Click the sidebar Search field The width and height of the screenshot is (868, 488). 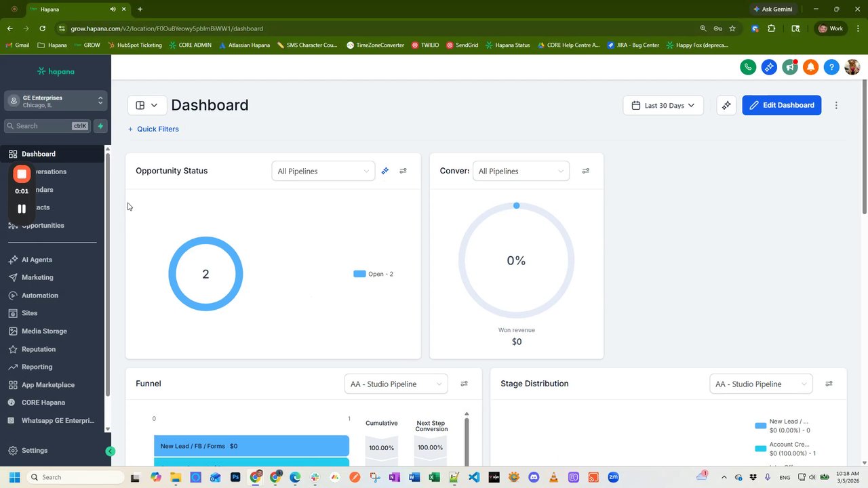pyautogui.click(x=47, y=126)
